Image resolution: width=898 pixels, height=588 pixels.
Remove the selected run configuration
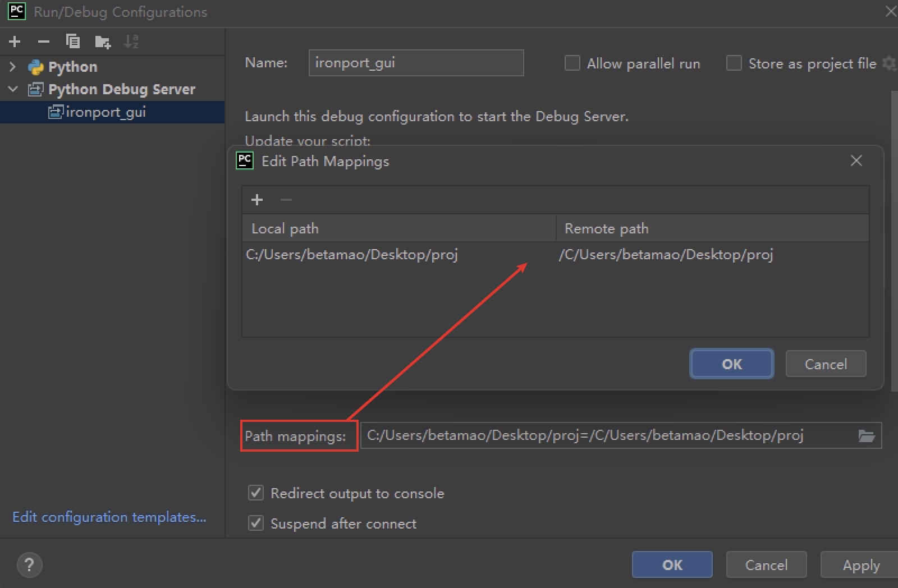[44, 42]
